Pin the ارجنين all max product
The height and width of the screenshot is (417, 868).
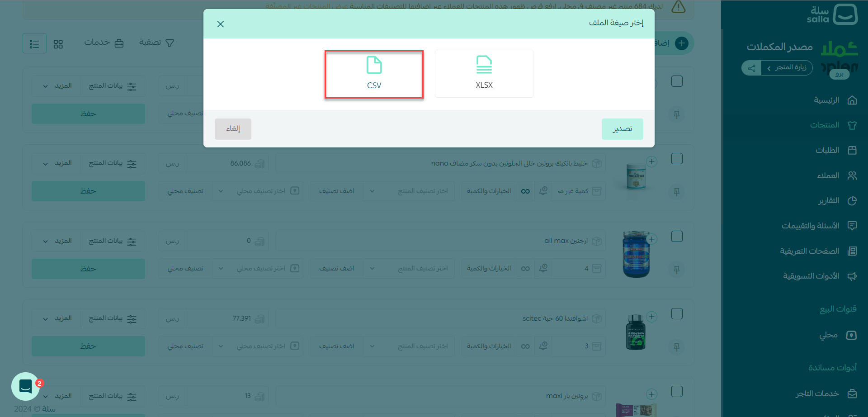point(677,270)
